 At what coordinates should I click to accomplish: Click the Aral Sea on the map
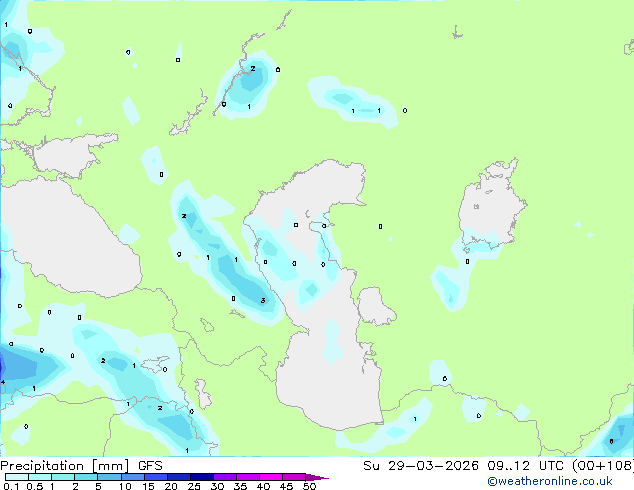(491, 206)
